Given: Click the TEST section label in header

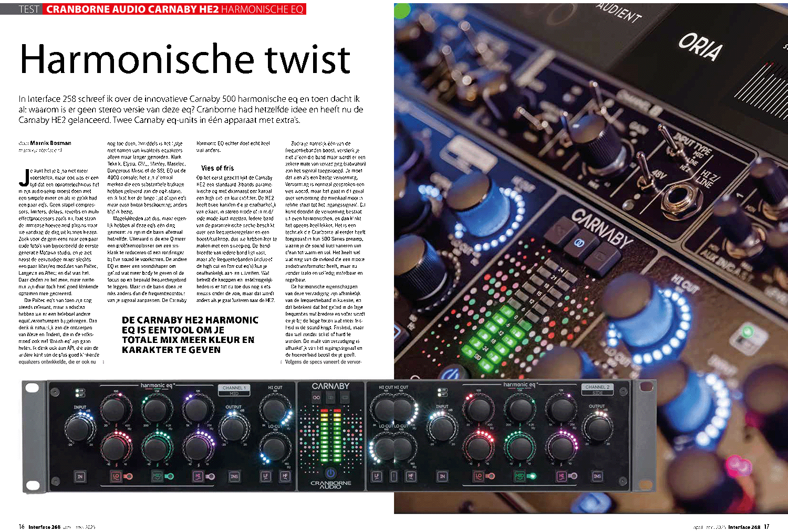Looking at the screenshot, I should [x=29, y=9].
